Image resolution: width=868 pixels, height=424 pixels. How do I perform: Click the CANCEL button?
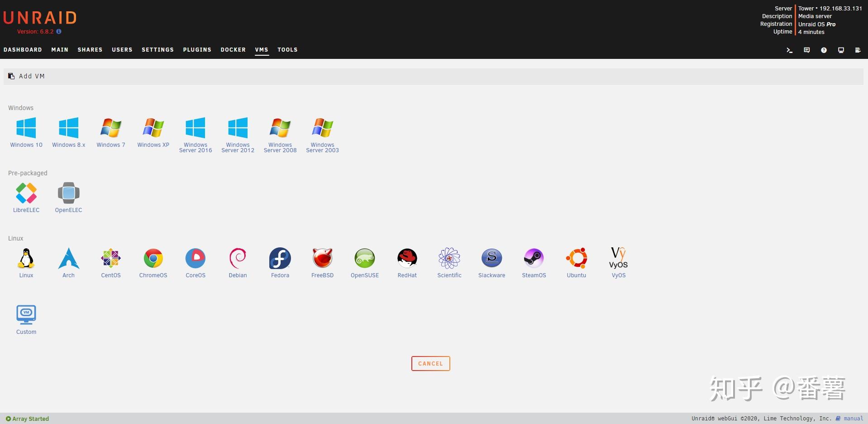click(430, 363)
